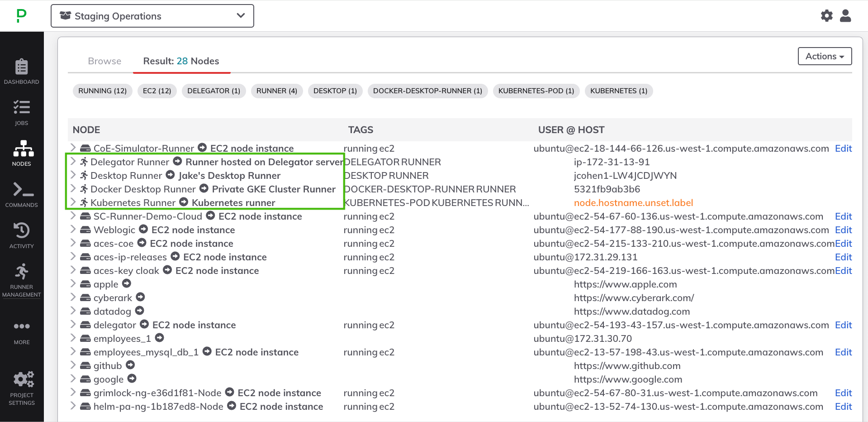Click the "ec2" tag on aces-coe row
The image size is (868, 422).
pos(387,244)
